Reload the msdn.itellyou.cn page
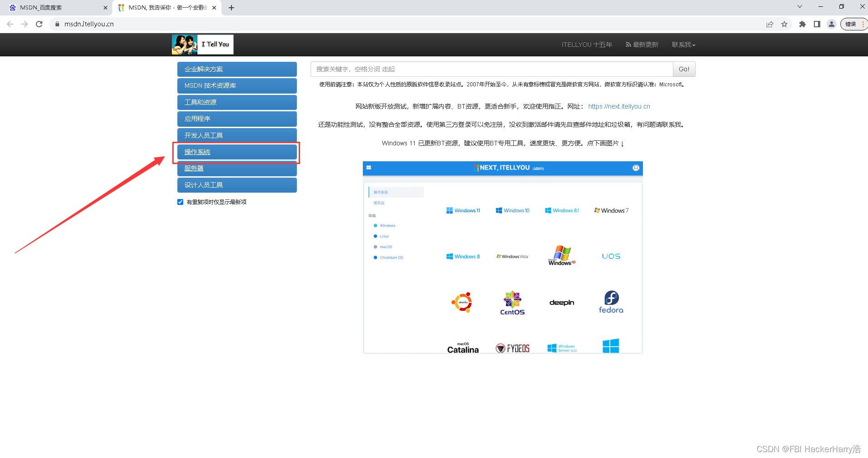Viewport: 868px width, 458px height. 39,24
